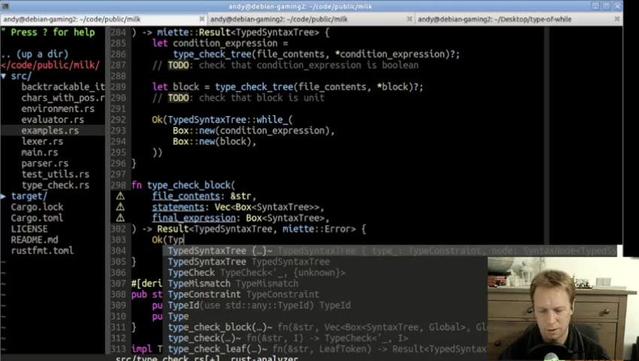Screen dimensions: 639x361
Task: Click 'let condition_expression =' line
Action: click(x=220, y=43)
